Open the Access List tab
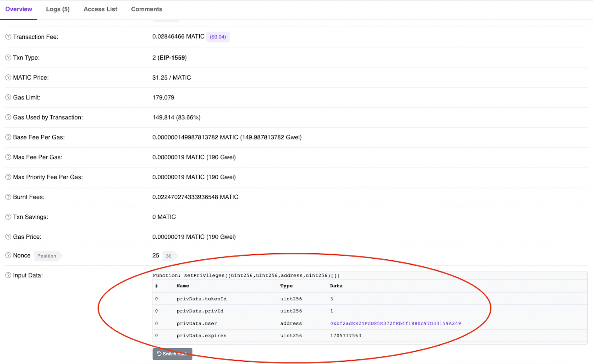The height and width of the screenshot is (364, 593). (100, 9)
